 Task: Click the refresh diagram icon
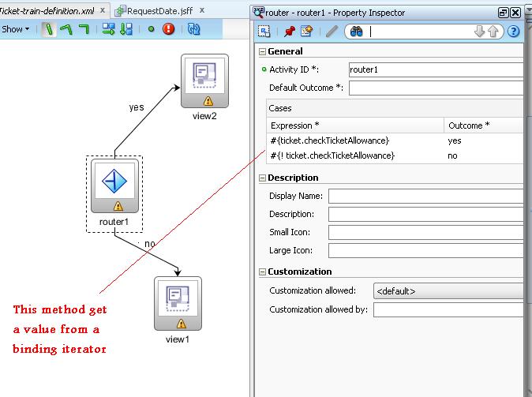[193, 29]
